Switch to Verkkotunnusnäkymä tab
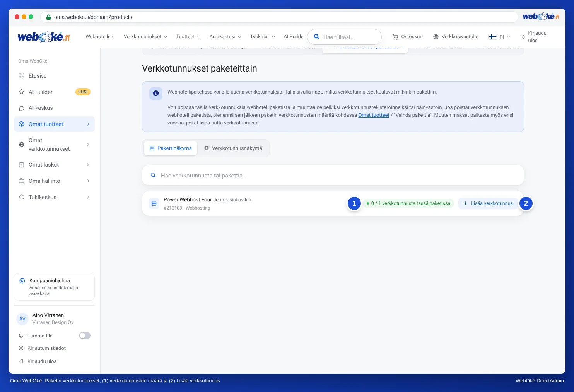 pos(233,148)
